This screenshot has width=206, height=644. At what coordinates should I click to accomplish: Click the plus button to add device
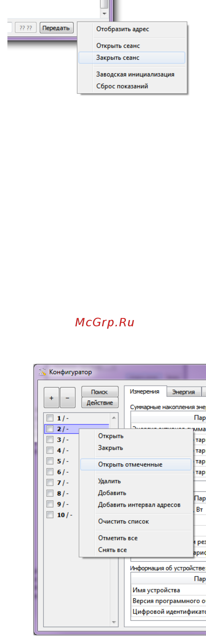click(x=51, y=398)
